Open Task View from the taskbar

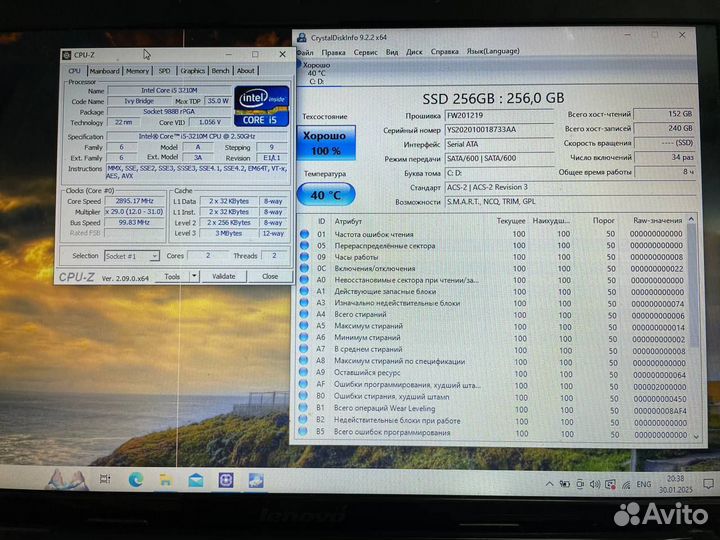[105, 479]
